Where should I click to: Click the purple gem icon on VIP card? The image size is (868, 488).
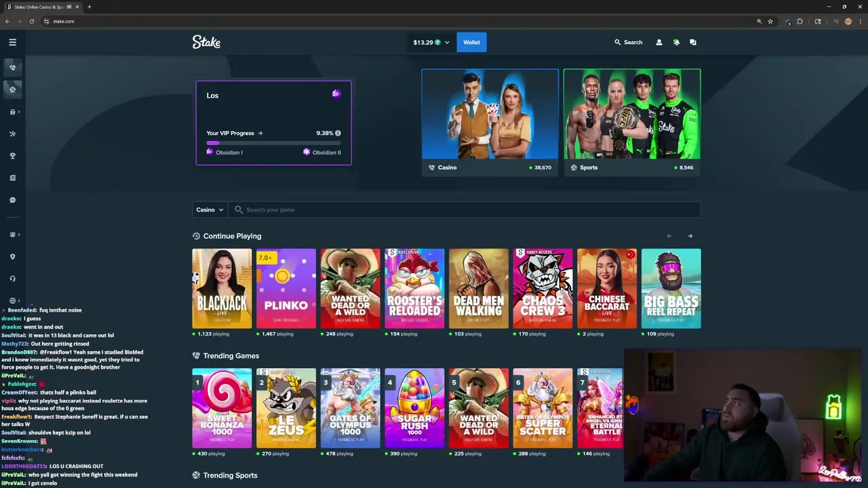click(336, 94)
